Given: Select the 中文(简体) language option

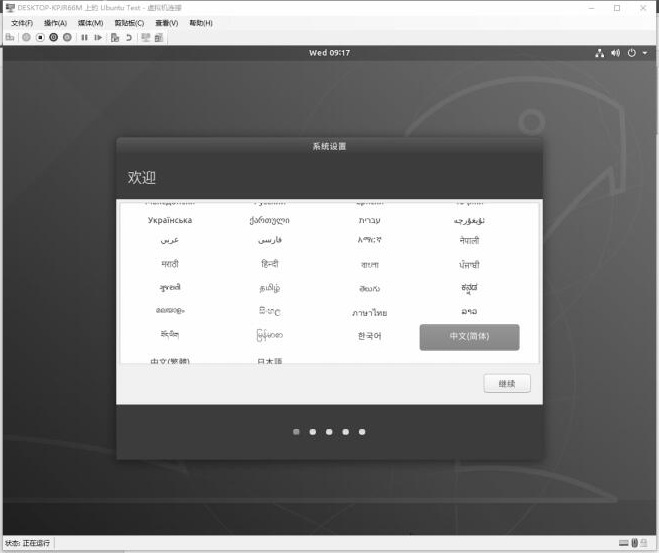Looking at the screenshot, I should point(469,337).
